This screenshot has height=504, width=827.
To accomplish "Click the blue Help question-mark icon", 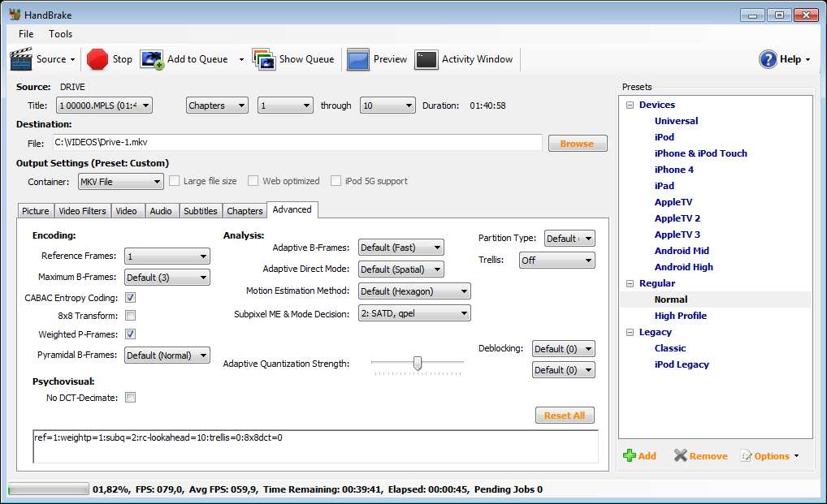I will point(768,59).
